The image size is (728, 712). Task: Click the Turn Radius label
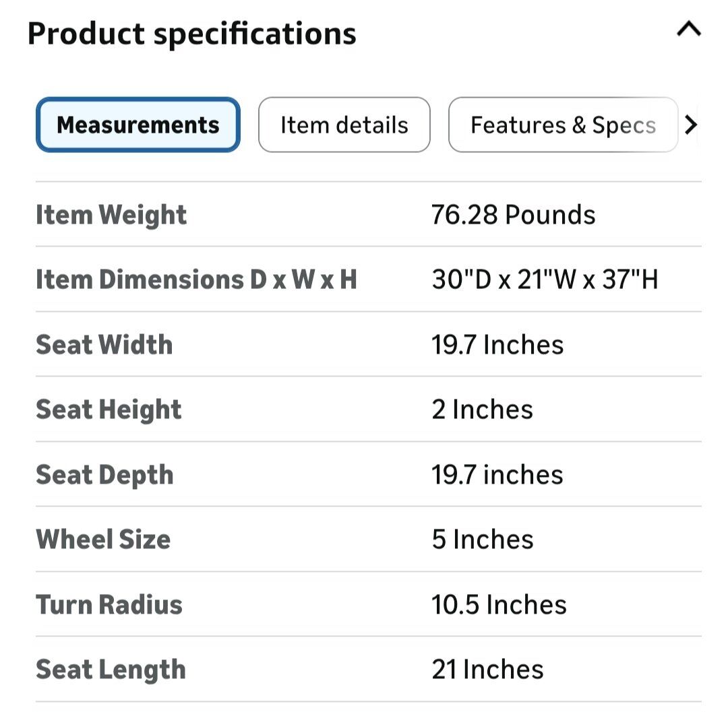click(109, 604)
